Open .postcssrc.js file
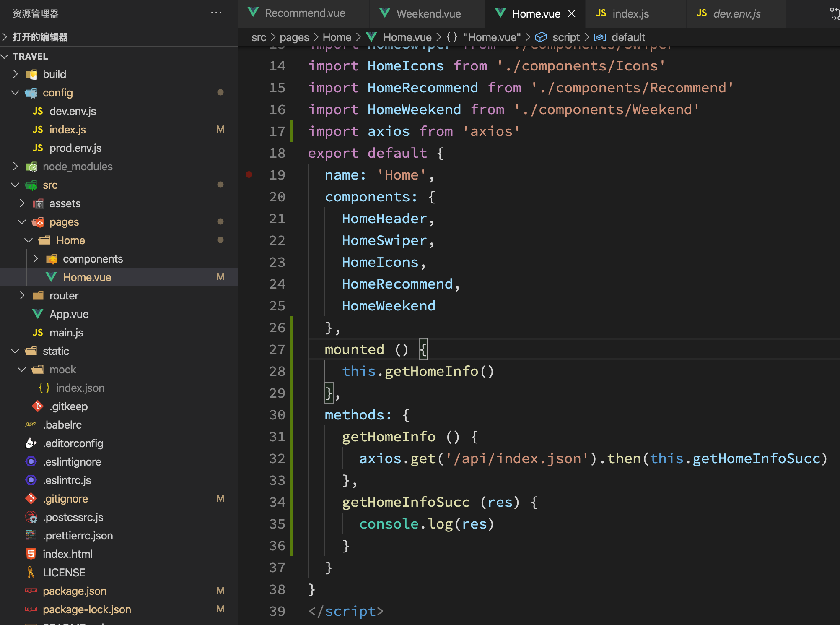 (73, 517)
